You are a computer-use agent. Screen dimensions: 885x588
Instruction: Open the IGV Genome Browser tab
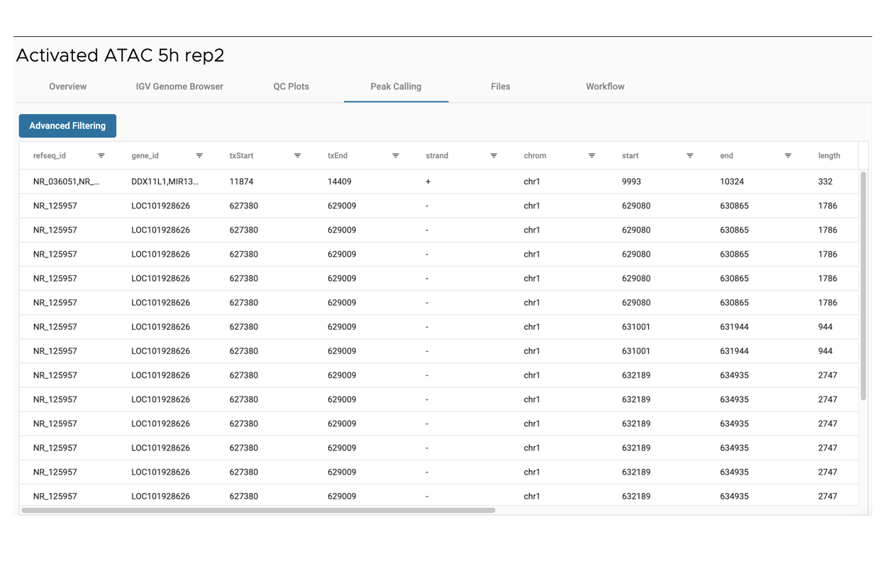[179, 87]
